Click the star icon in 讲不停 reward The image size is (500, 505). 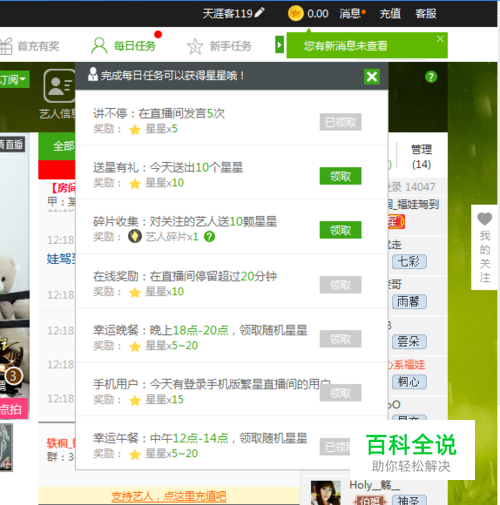(x=135, y=129)
